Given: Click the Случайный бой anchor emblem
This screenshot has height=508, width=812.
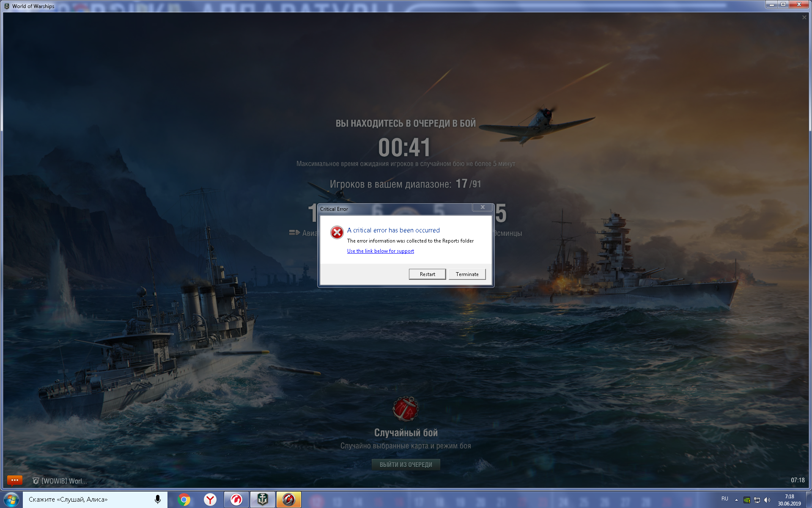Looking at the screenshot, I should [406, 409].
